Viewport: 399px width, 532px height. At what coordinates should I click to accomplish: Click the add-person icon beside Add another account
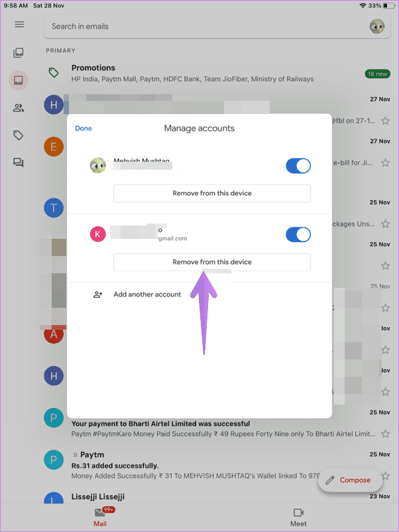click(x=97, y=295)
